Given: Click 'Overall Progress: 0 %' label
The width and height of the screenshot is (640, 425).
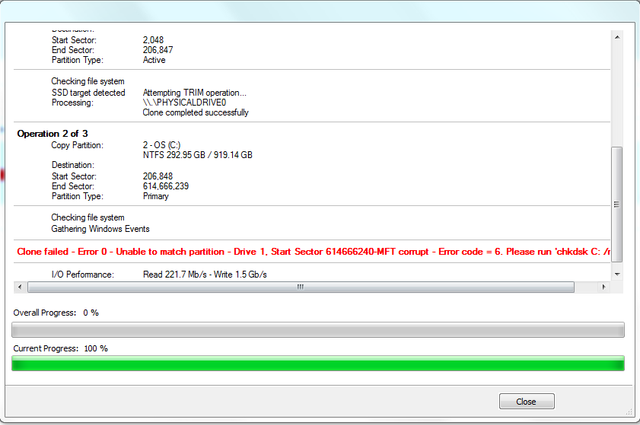Looking at the screenshot, I should pyautogui.click(x=56, y=313).
